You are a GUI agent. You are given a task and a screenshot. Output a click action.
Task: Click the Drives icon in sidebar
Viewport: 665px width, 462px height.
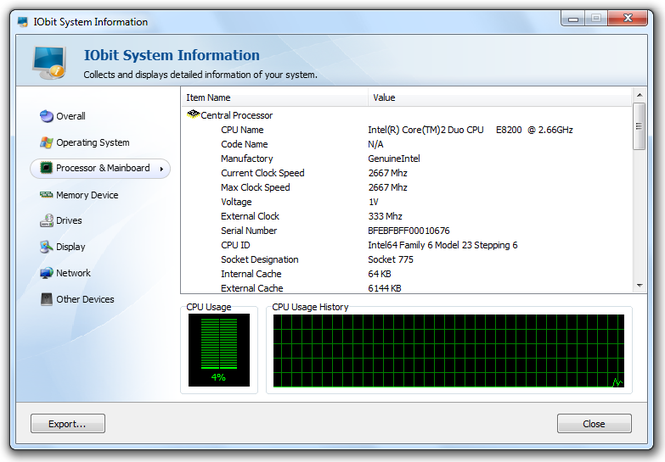(46, 220)
